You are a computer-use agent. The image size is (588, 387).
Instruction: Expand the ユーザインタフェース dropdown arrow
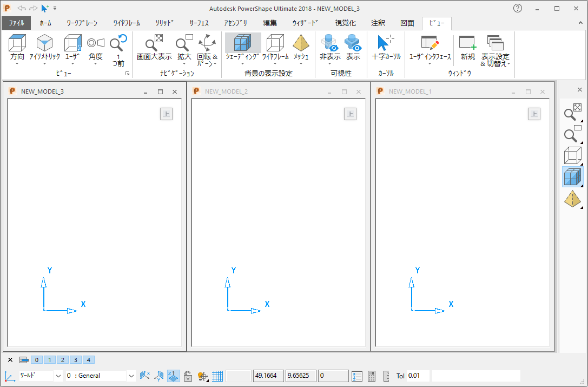tap(430, 64)
